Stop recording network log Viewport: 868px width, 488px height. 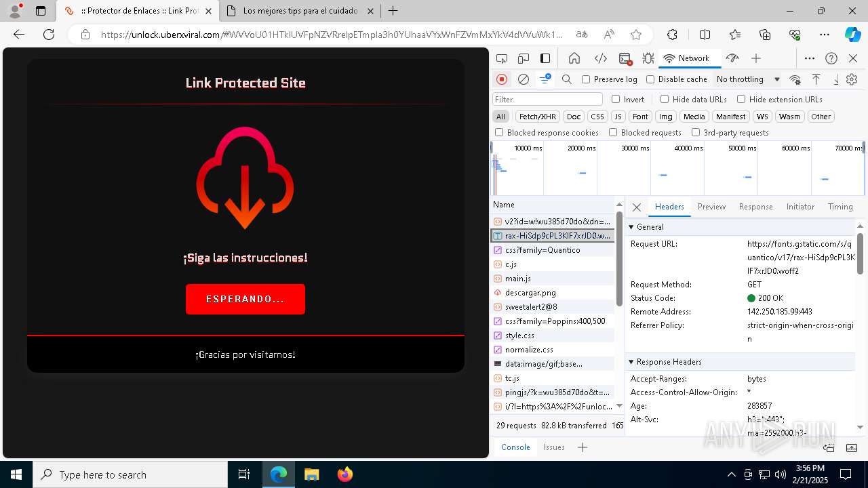point(502,79)
